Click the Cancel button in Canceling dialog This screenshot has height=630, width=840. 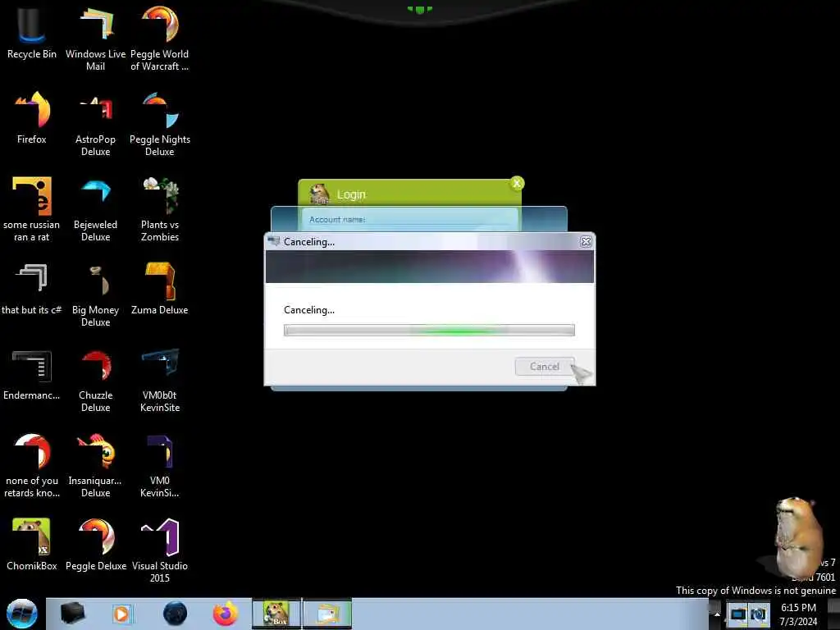click(545, 367)
